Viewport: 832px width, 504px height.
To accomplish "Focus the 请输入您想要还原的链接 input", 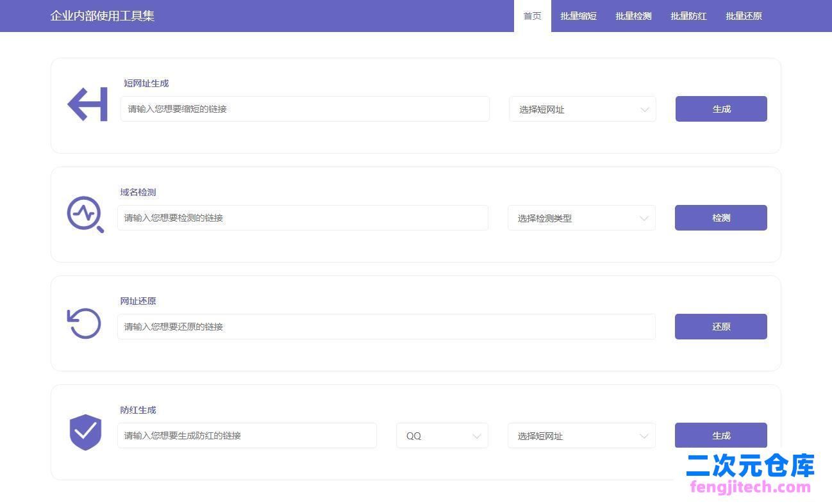I will click(x=387, y=327).
